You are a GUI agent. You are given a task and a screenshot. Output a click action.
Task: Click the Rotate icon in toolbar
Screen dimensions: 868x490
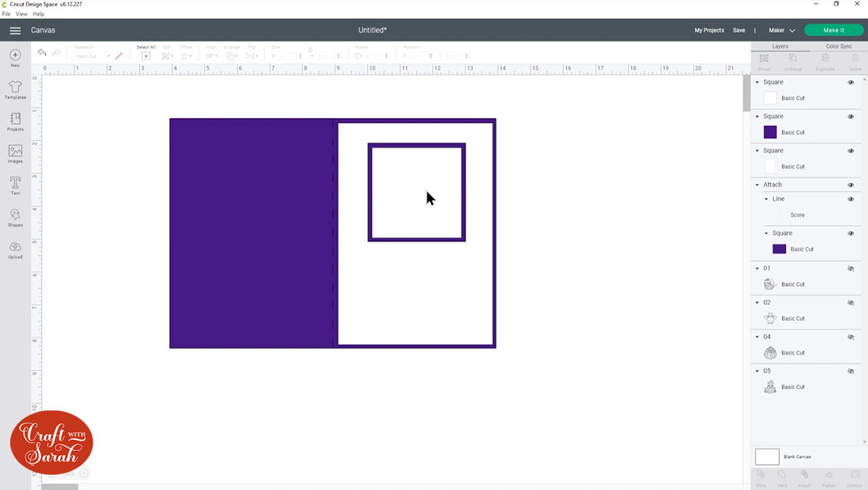tap(358, 56)
